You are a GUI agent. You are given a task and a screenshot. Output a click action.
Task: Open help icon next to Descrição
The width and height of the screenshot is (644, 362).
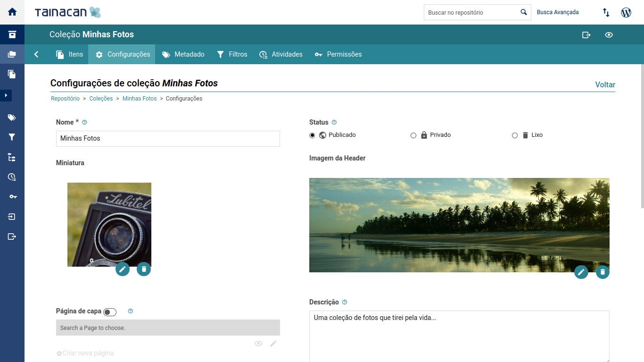pyautogui.click(x=345, y=302)
